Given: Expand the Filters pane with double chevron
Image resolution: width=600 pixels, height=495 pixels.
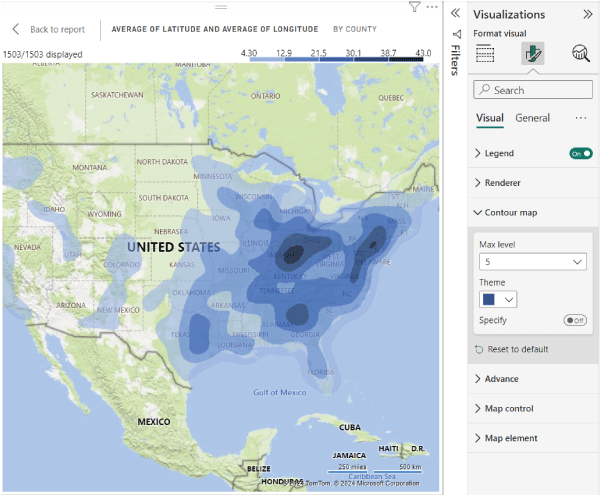Looking at the screenshot, I should click(455, 13).
